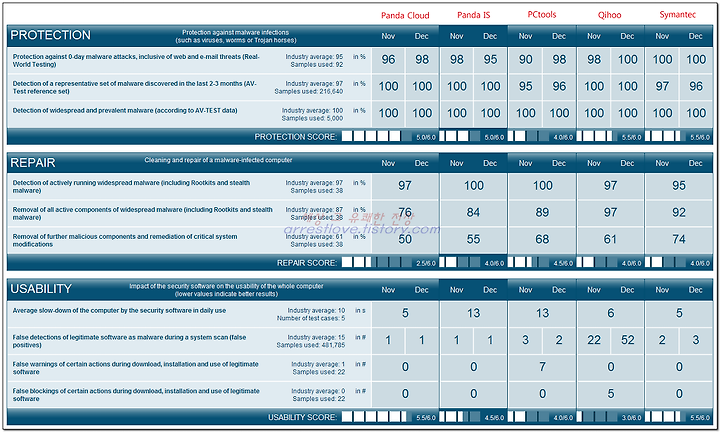
Task: Click PCtools' Dec reference set value 96
Action: pos(559,86)
